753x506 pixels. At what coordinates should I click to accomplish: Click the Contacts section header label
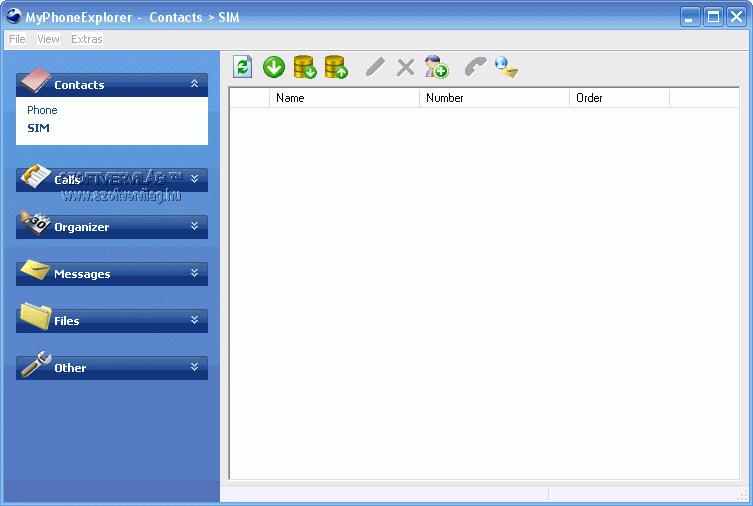pos(79,85)
